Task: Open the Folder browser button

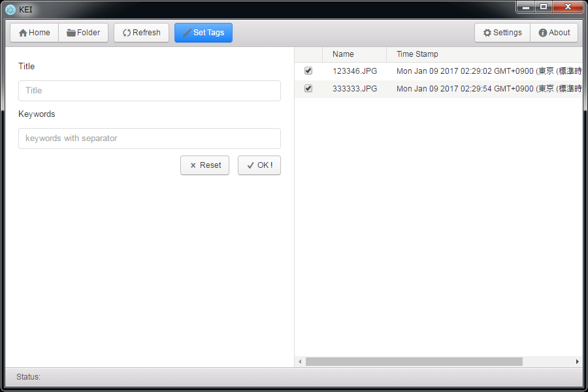Action: point(84,33)
